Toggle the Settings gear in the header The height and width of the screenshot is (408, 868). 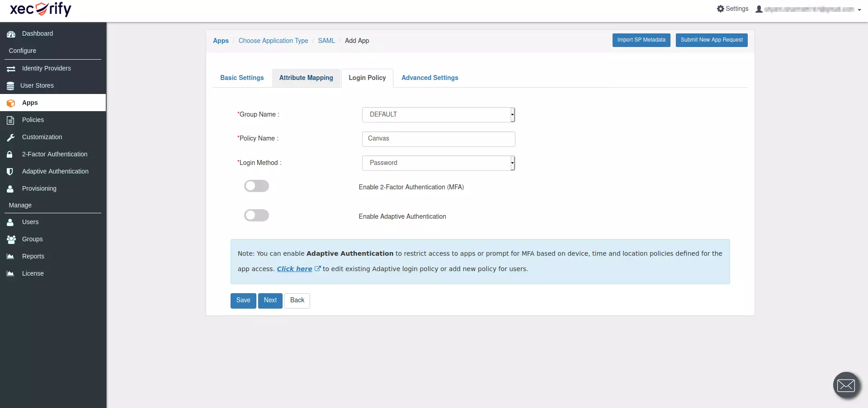(731, 9)
